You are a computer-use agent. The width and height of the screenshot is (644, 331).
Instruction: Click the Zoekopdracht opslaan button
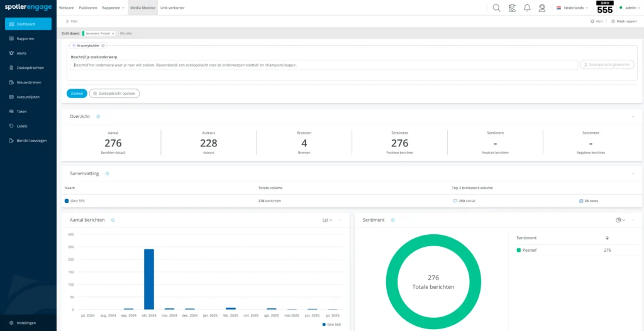114,93
